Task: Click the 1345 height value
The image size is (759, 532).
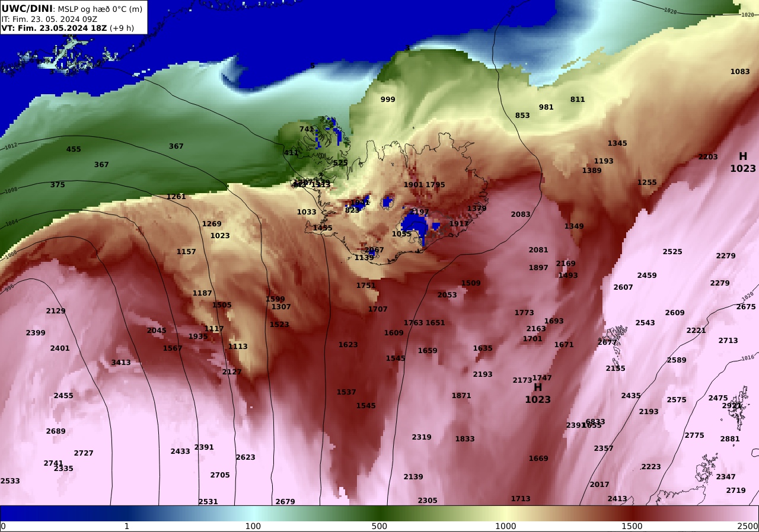Action: pos(617,143)
